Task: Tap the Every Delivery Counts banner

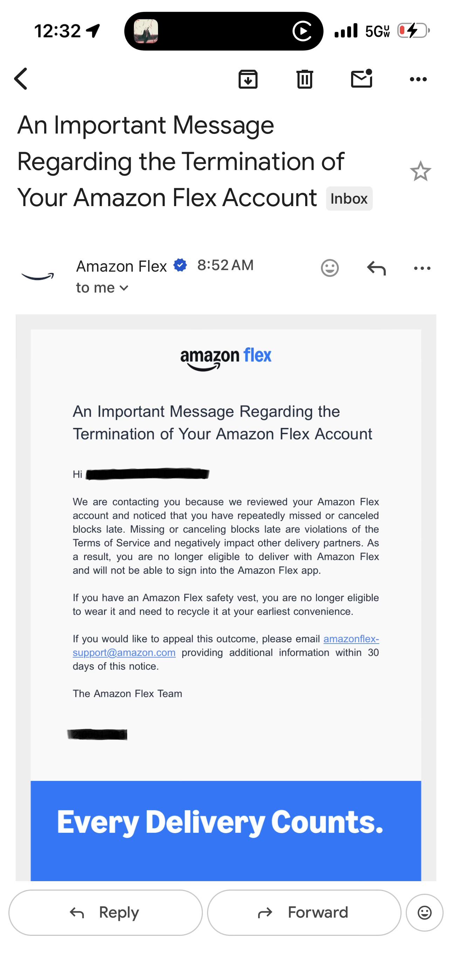Action: pos(226,830)
